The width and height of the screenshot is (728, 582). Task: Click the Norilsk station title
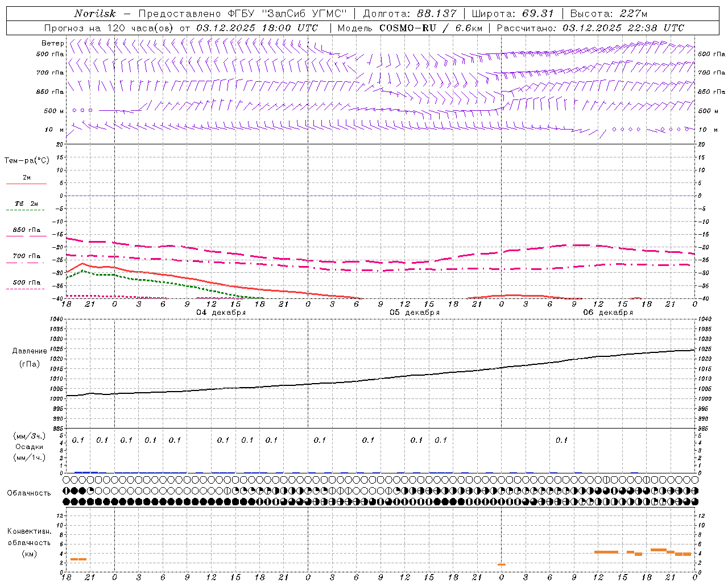coord(95,14)
